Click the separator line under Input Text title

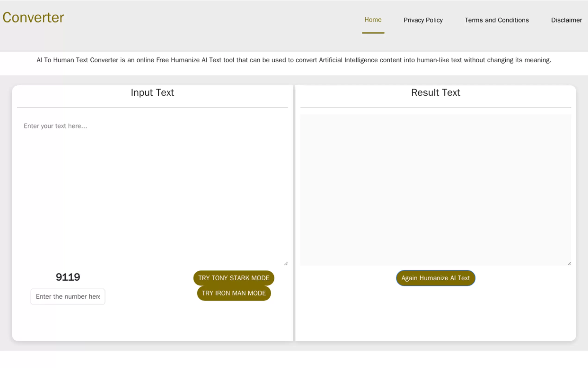[152, 107]
